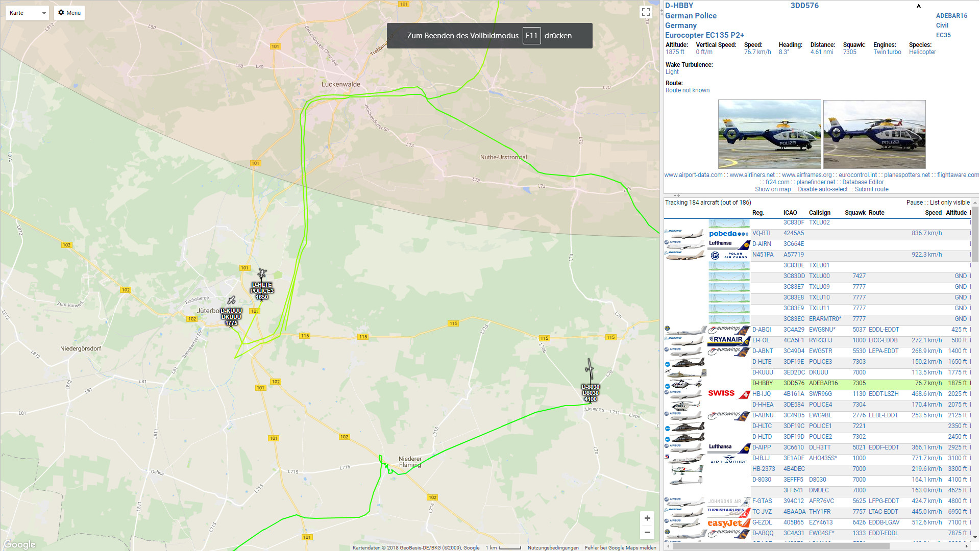Open first police helicopter photo thumbnail
980x551 pixels.
(770, 134)
